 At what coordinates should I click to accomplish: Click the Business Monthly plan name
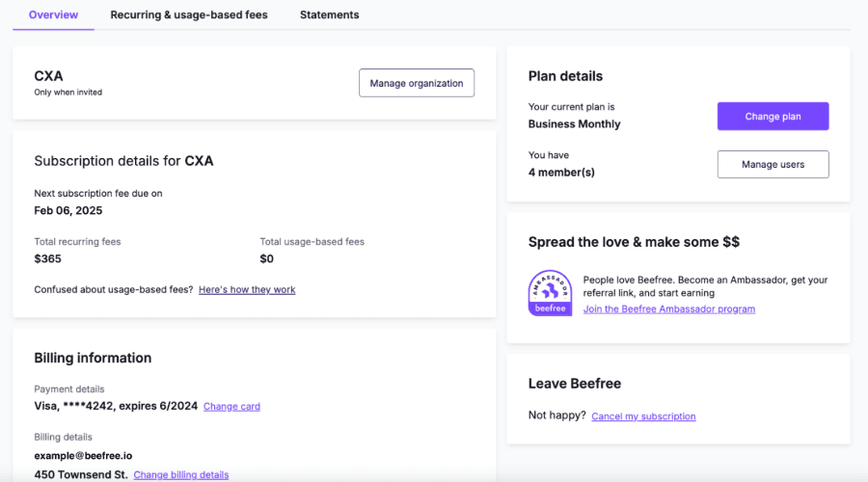(574, 124)
